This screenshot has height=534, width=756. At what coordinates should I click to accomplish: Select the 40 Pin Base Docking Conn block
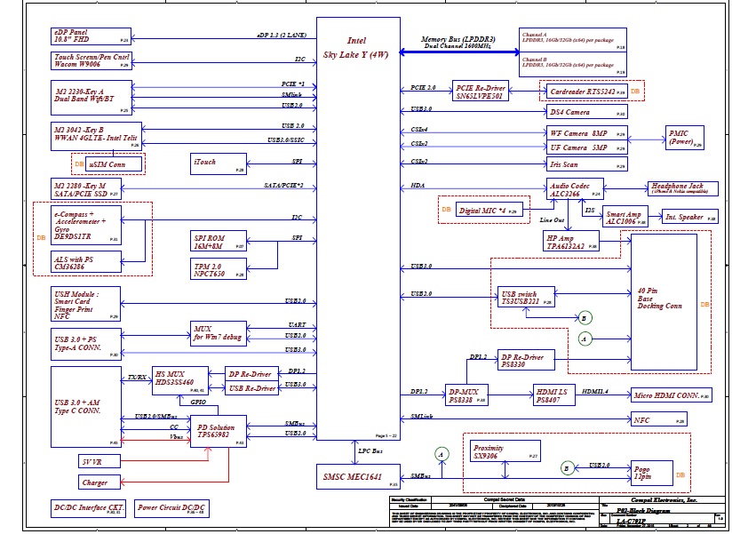(664, 302)
